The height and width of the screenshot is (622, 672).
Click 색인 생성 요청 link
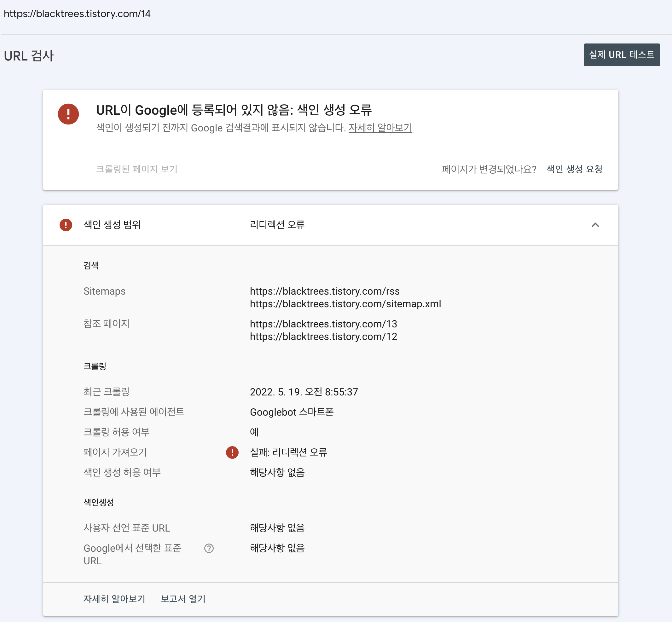click(574, 169)
